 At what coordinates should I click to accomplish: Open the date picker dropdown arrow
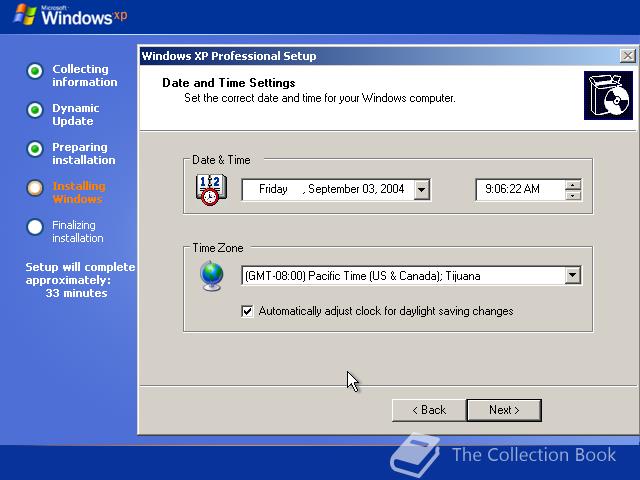(422, 189)
